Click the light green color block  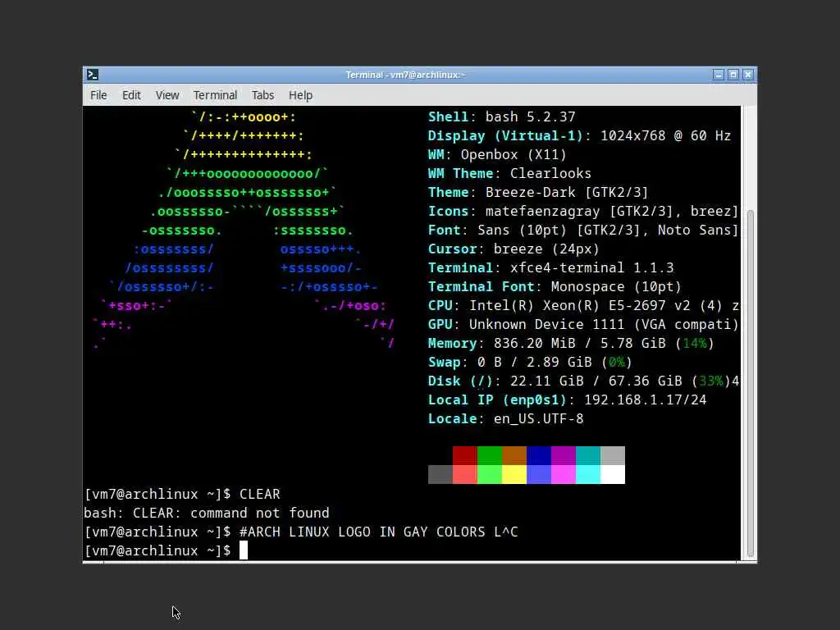pos(489,475)
